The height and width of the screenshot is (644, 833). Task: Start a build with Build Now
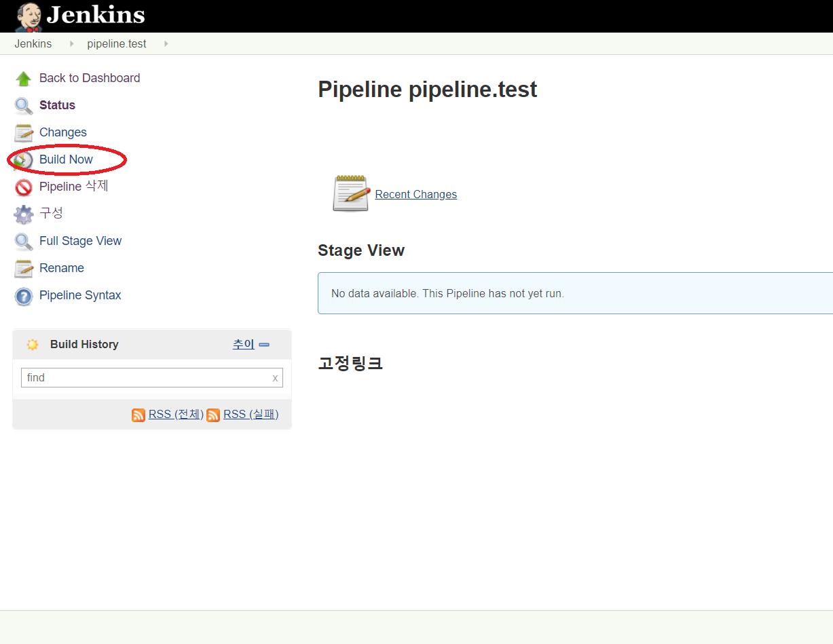66,159
